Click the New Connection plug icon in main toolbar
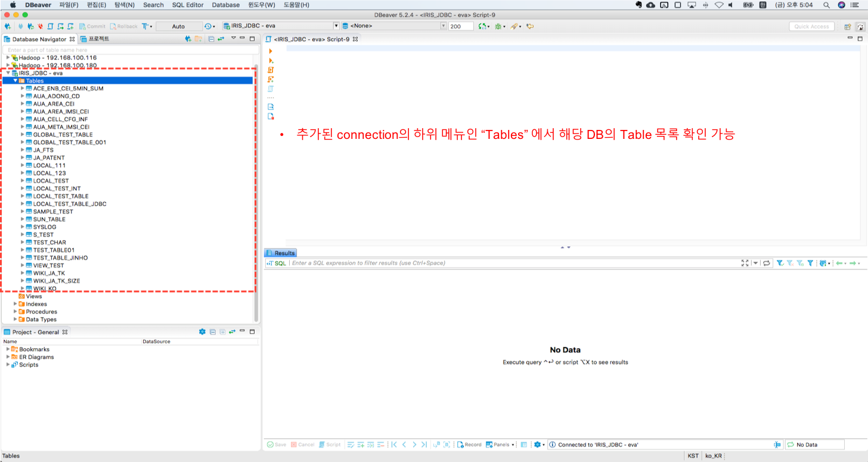Screen dimensions: 868x462 7,26
